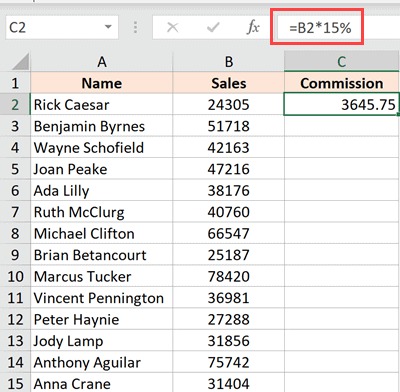Click the Select All corner triangle
Viewport: 400px width, 392px height.
21,62
